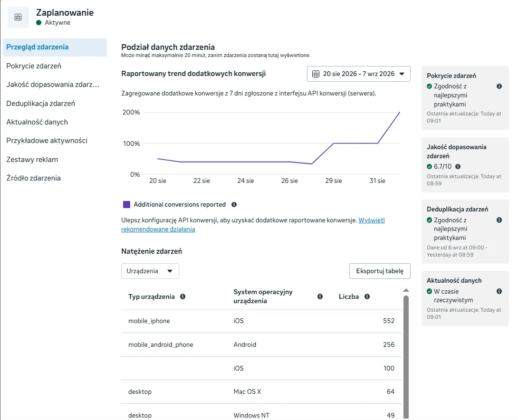The width and height of the screenshot is (518, 420).
Task: Click info icon in Pokrycie zdarzeń card
Action: [499, 86]
